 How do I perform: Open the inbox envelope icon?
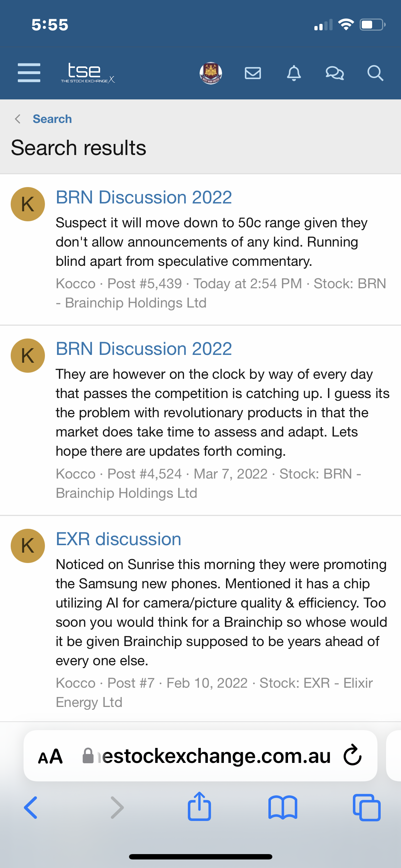253,73
